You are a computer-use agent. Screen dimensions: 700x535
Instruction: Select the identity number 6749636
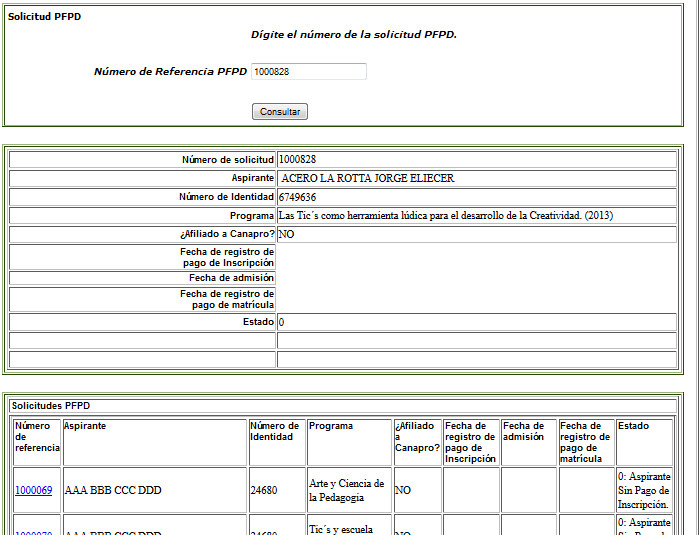pos(297,197)
